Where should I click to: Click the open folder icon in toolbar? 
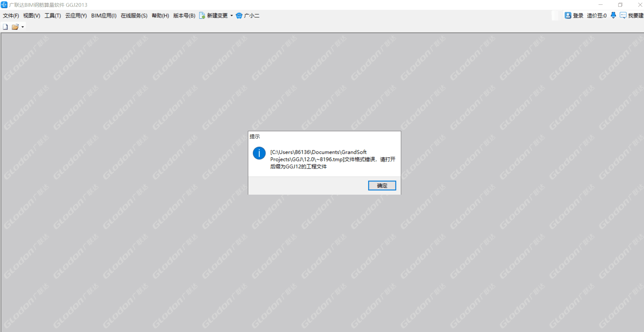click(15, 27)
